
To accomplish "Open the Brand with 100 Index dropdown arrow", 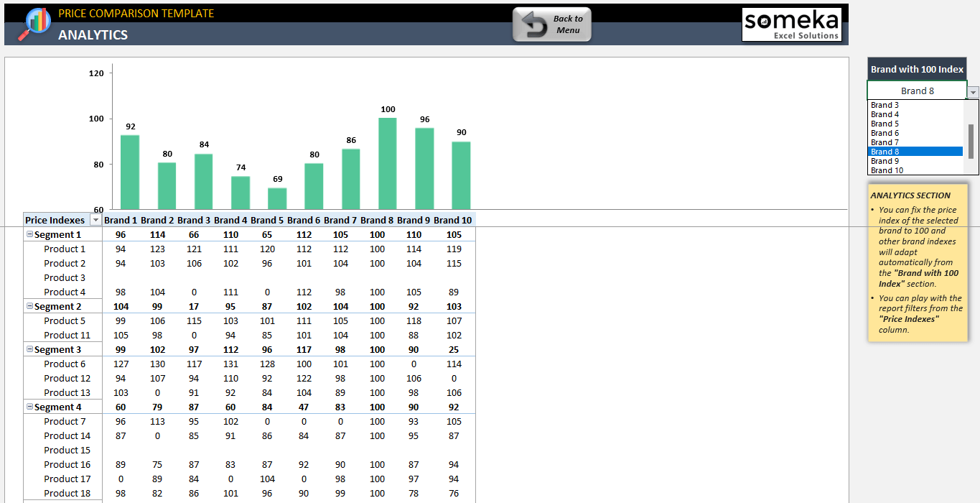I will pos(974,92).
